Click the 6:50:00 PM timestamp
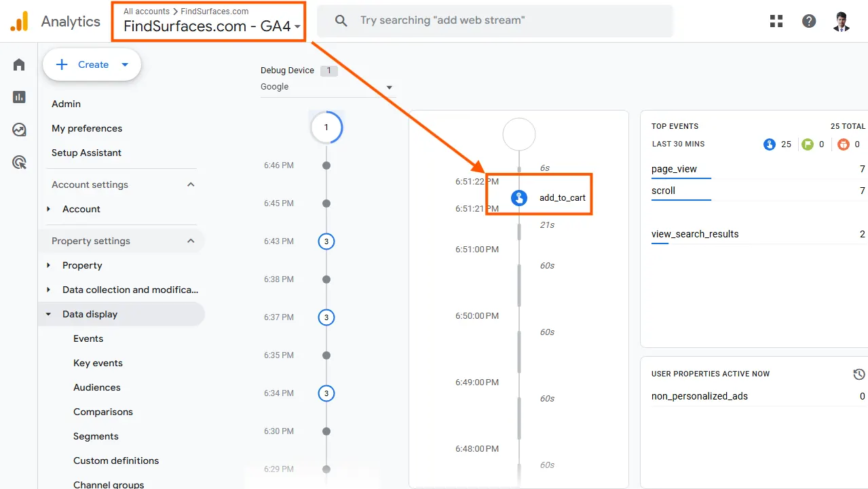The image size is (868, 489). 477,316
